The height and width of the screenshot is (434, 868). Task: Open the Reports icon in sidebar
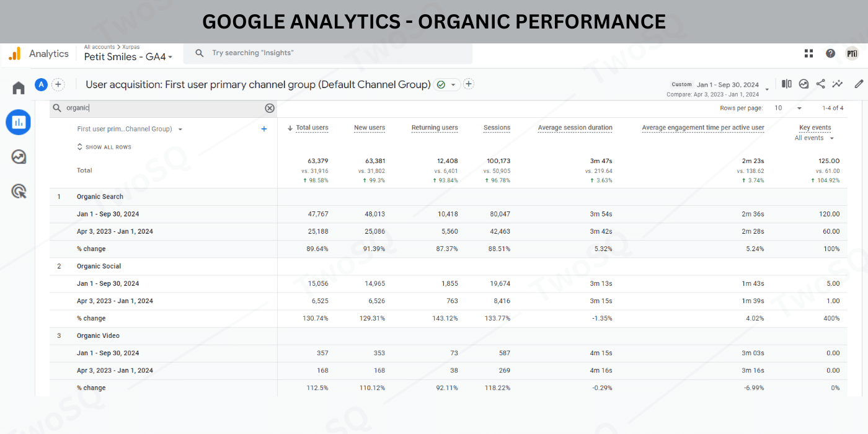coord(19,122)
